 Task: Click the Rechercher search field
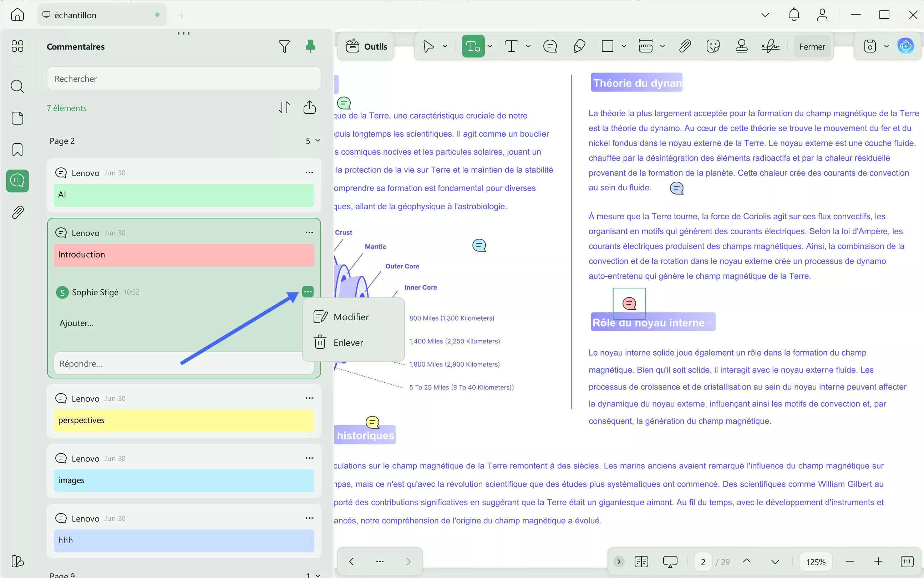[184, 79]
